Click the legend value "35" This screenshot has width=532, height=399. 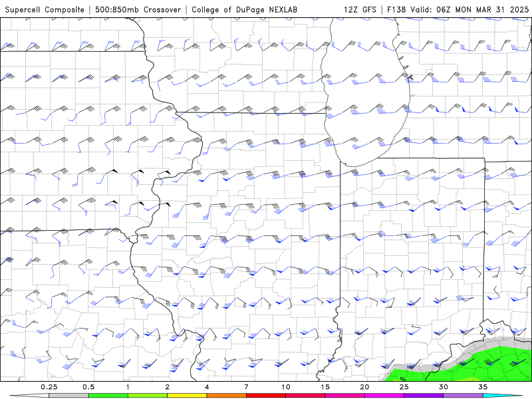pyautogui.click(x=483, y=387)
